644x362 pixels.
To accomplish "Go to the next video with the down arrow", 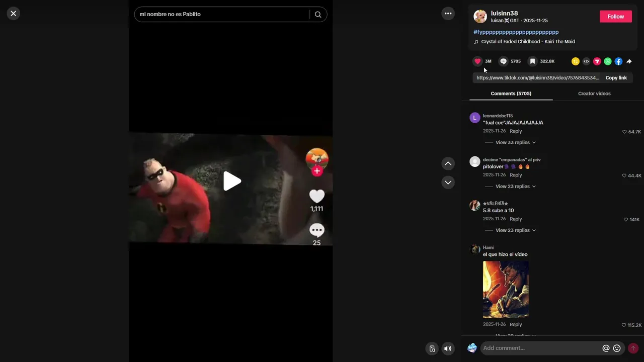I will 448,182.
